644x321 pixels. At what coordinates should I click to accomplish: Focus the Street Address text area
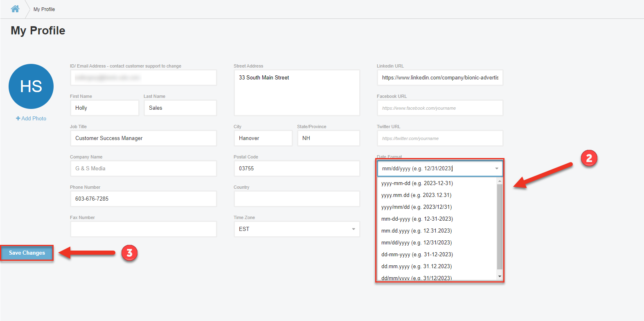(297, 93)
